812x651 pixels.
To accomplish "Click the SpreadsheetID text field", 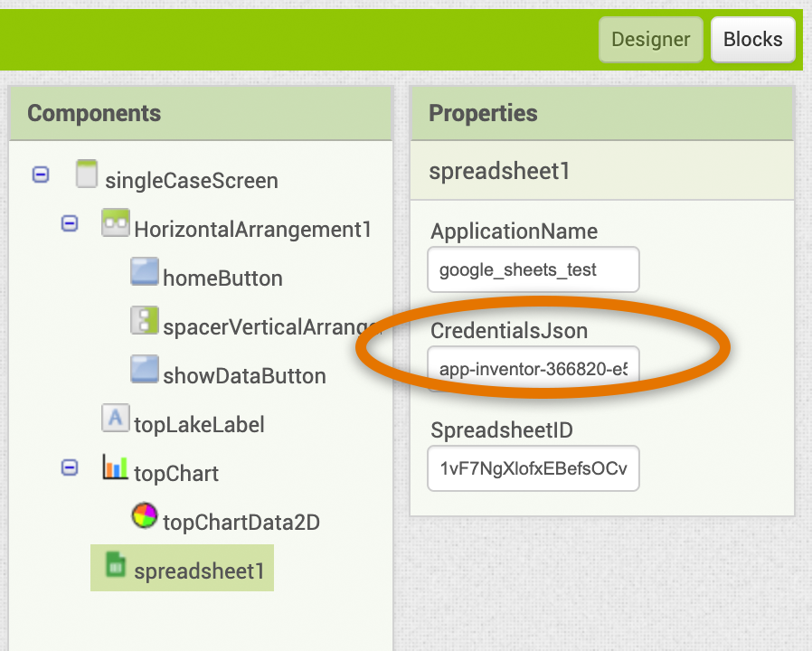I will tap(533, 468).
